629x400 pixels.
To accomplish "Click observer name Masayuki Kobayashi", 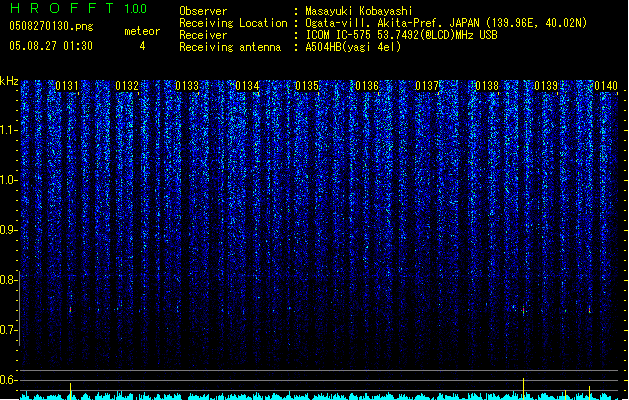I will coord(359,11).
